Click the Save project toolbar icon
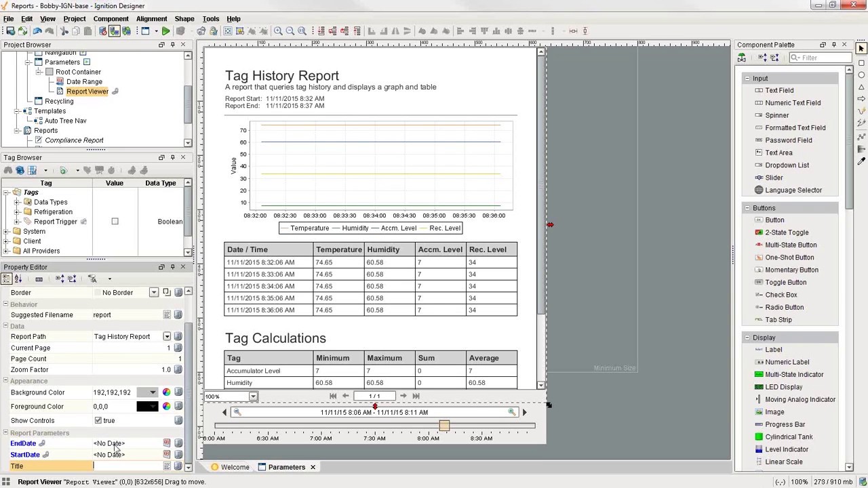Image resolution: width=868 pixels, height=488 pixels. [x=9, y=31]
